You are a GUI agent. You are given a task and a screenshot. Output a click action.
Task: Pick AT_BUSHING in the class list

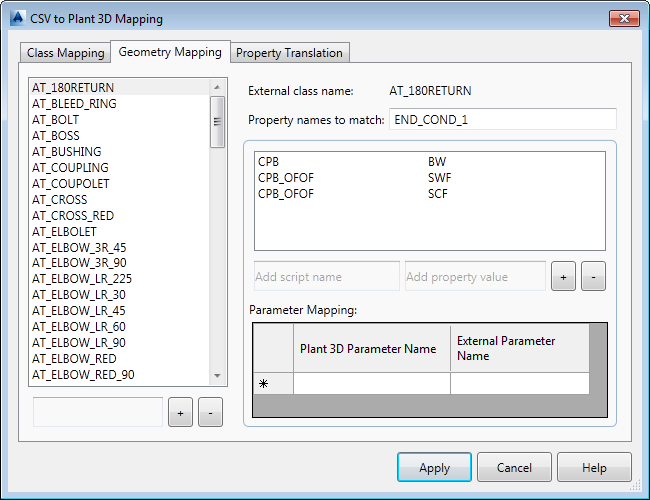(120, 152)
